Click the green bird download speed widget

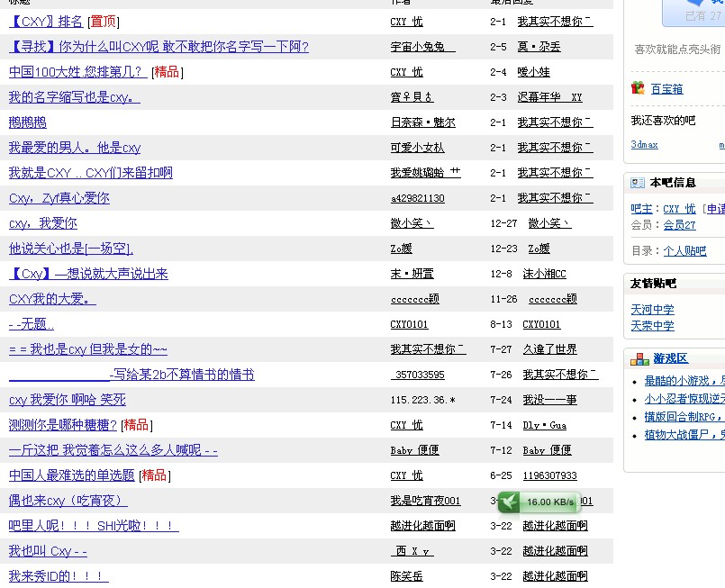[539, 502]
